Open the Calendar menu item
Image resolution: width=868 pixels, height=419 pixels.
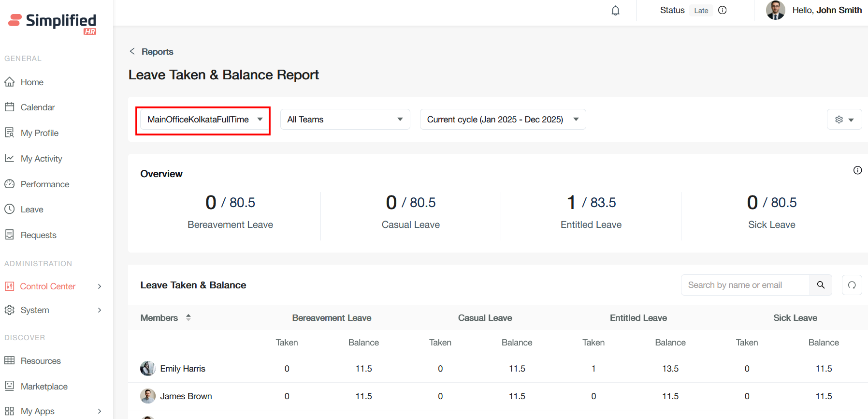tap(37, 107)
